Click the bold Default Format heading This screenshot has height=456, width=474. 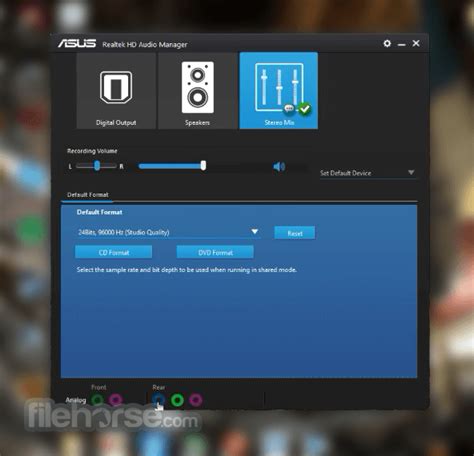[99, 212]
